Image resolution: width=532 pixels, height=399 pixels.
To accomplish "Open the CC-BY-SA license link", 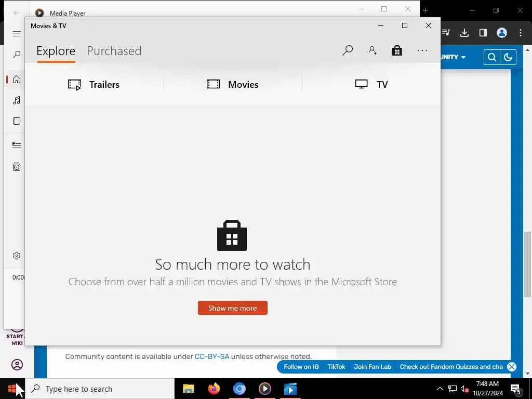I will click(212, 356).
